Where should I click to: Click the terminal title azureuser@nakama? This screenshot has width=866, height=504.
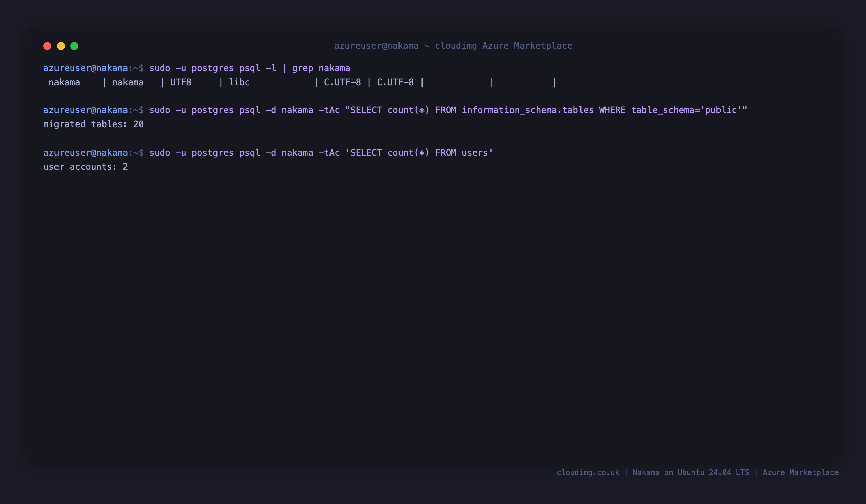point(376,46)
